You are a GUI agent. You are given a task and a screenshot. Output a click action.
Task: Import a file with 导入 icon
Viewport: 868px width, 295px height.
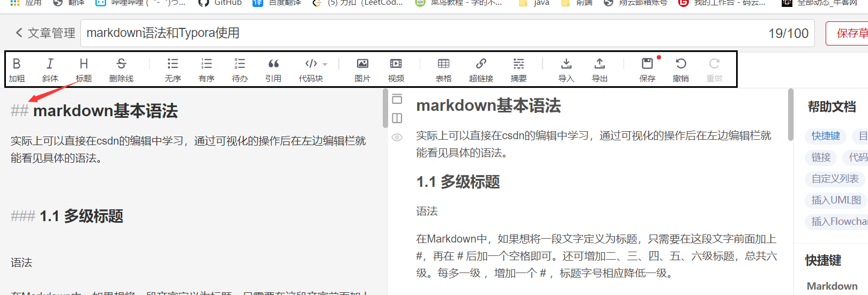pyautogui.click(x=566, y=70)
